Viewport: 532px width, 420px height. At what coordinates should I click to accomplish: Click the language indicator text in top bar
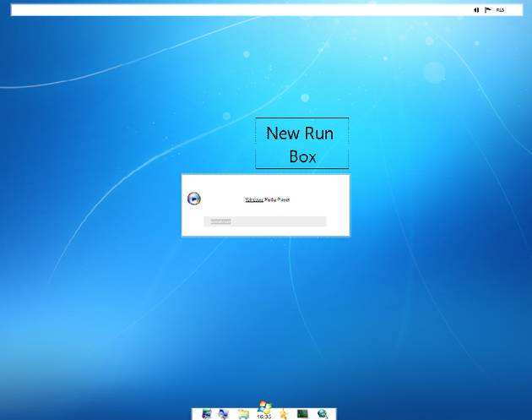click(x=500, y=10)
